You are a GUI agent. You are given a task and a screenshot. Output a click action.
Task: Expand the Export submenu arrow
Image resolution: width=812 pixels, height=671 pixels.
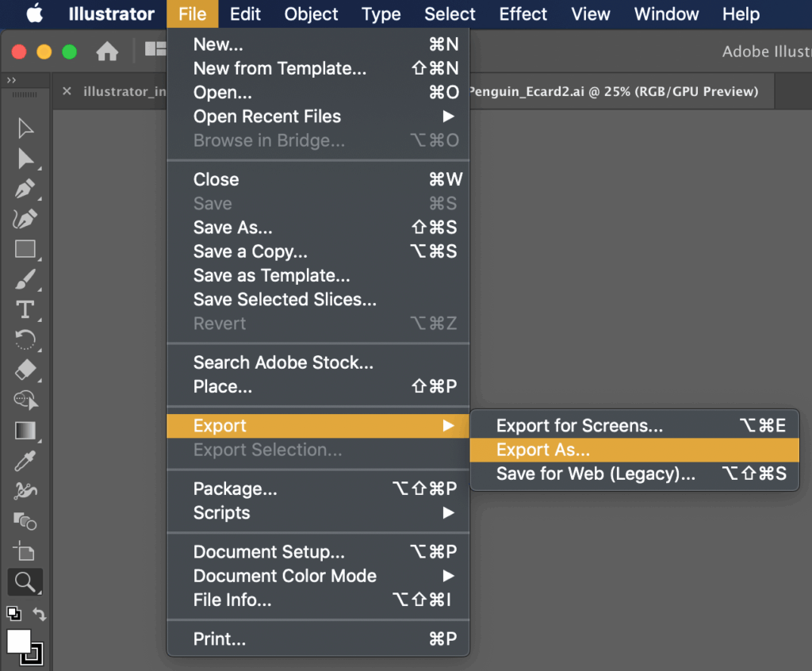point(449,426)
